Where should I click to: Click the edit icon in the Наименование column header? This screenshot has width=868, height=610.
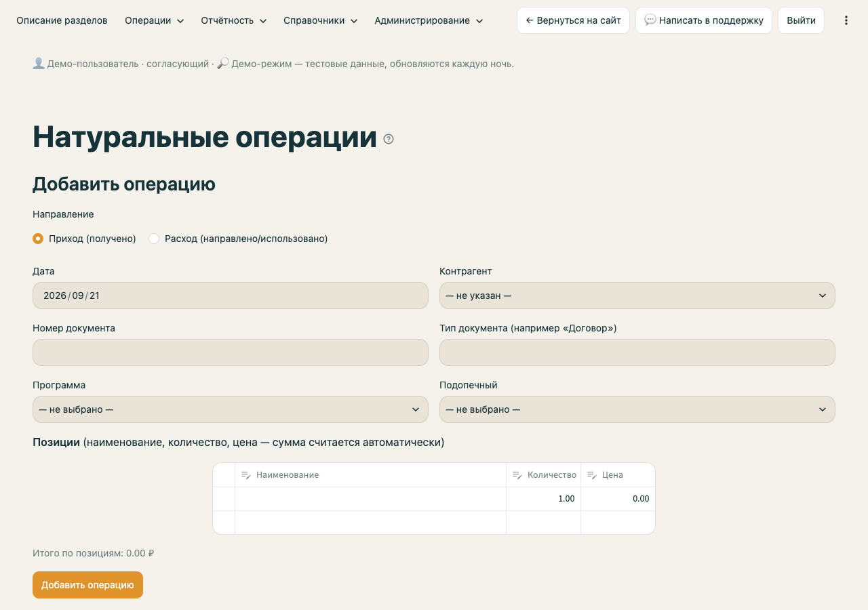pyautogui.click(x=246, y=475)
